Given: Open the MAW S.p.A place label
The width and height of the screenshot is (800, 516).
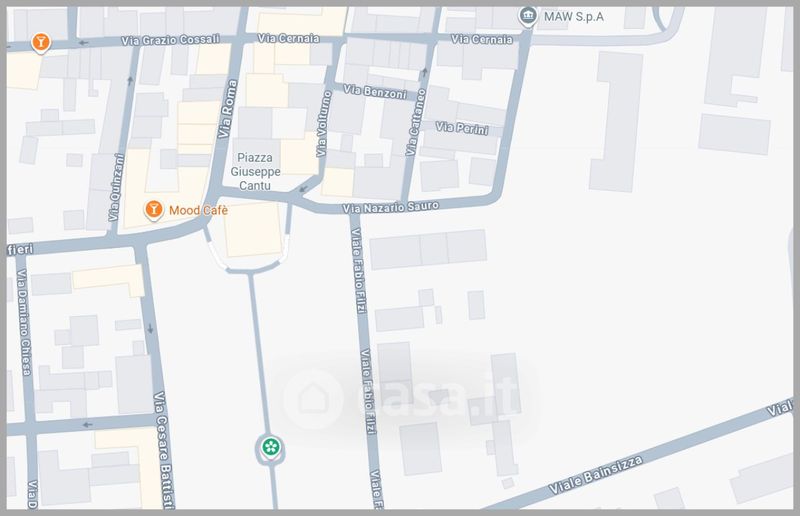Looking at the screenshot, I should 573,16.
